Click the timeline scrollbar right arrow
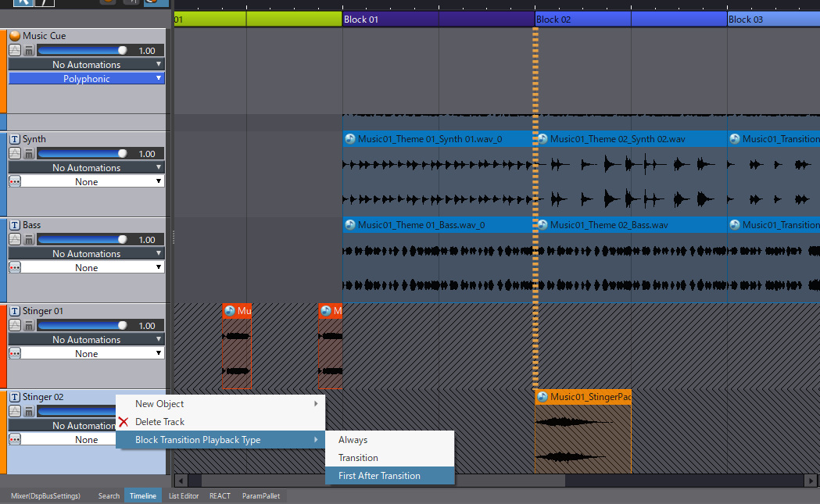This screenshot has height=504, width=820. coord(810,480)
